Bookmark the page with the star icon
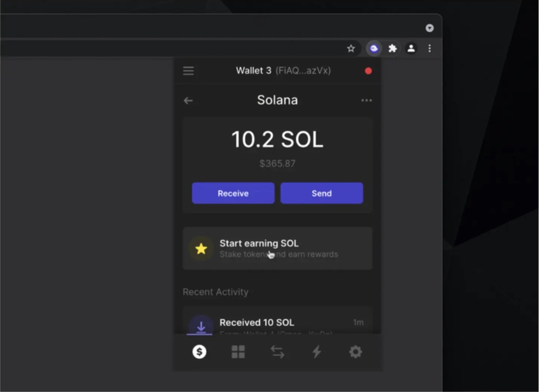Viewport: 539px width, 392px height. coord(351,48)
